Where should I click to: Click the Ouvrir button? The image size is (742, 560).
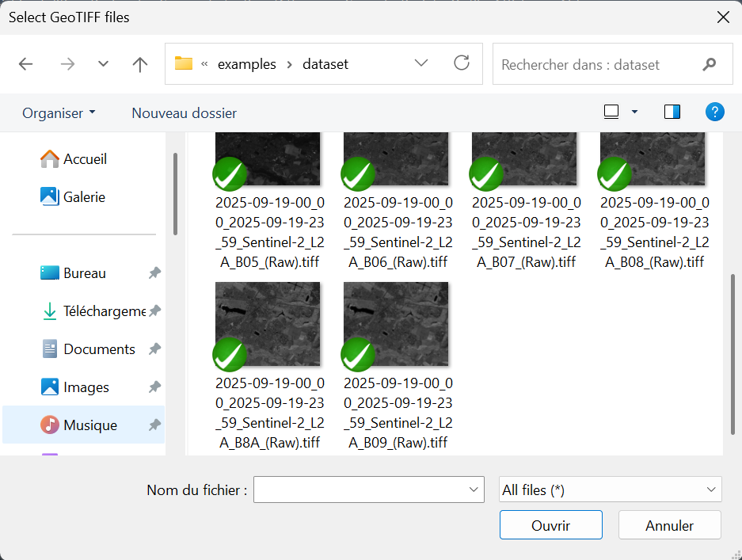[x=550, y=524]
